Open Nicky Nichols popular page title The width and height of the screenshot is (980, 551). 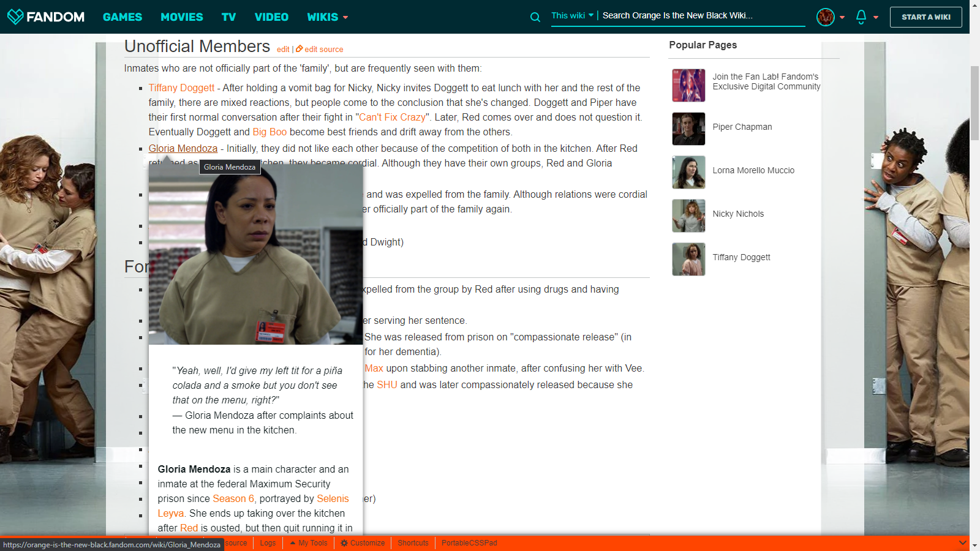[738, 214]
